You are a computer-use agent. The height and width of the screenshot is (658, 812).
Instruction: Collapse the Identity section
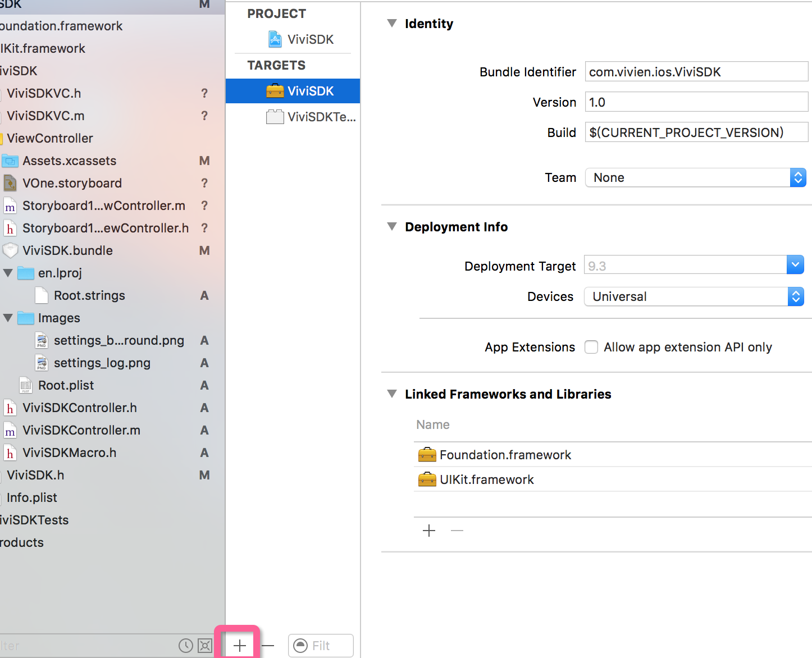tap(391, 23)
